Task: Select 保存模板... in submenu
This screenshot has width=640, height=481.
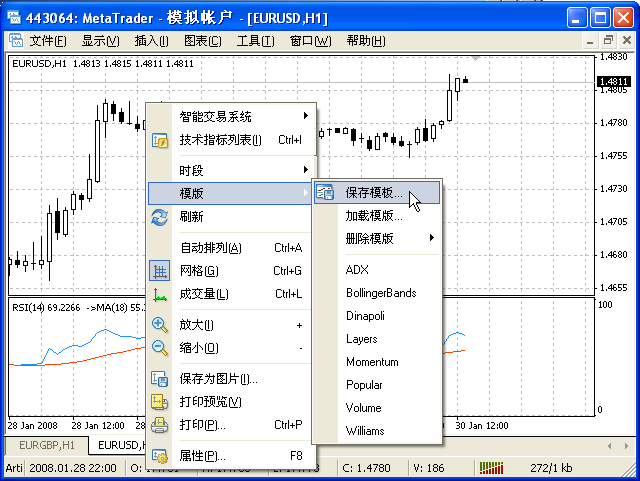Action: pos(377,193)
